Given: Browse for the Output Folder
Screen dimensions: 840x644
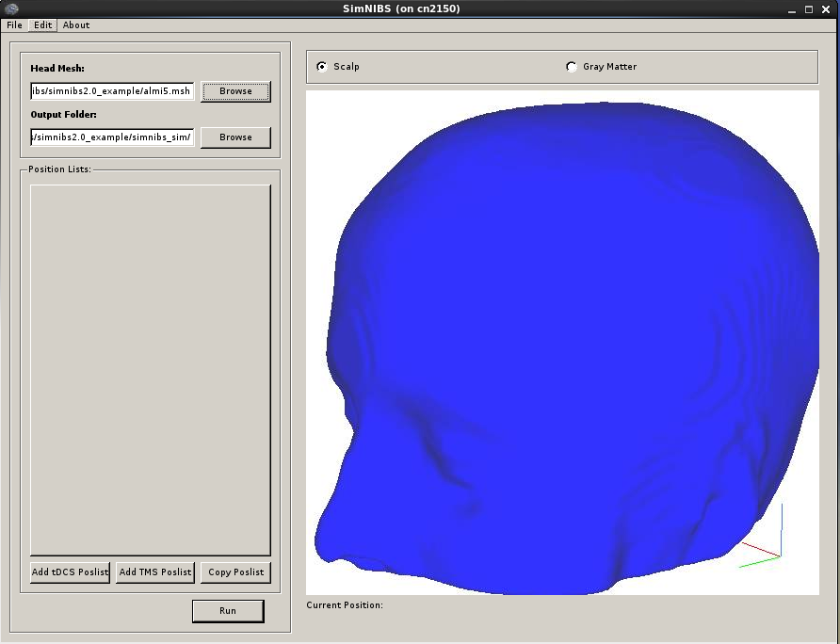Looking at the screenshot, I should [x=235, y=137].
